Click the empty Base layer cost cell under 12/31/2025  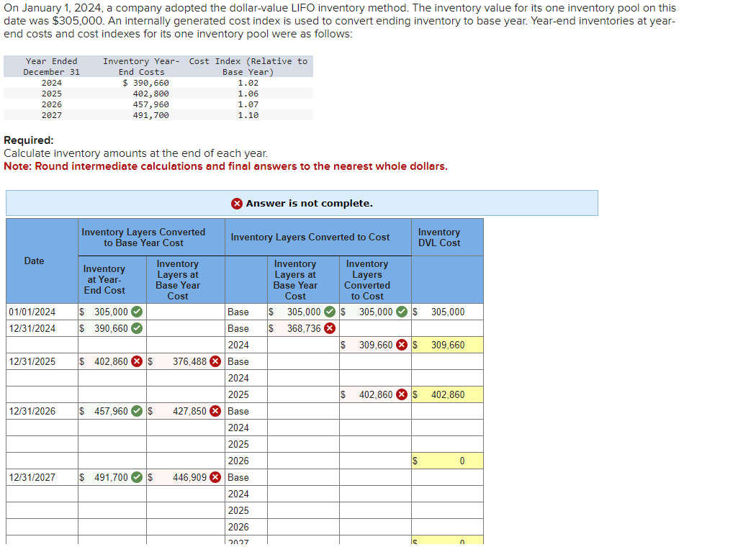pyautogui.click(x=303, y=361)
